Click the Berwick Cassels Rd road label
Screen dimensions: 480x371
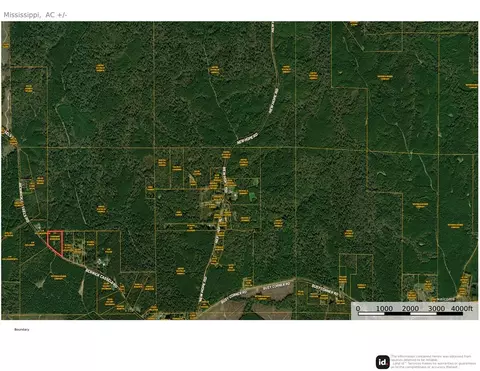click(101, 278)
